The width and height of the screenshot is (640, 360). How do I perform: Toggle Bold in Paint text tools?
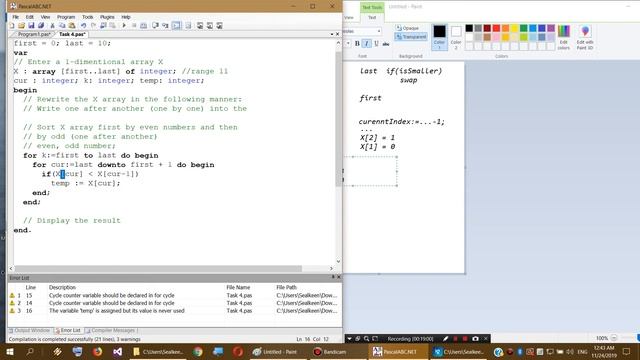point(357,43)
